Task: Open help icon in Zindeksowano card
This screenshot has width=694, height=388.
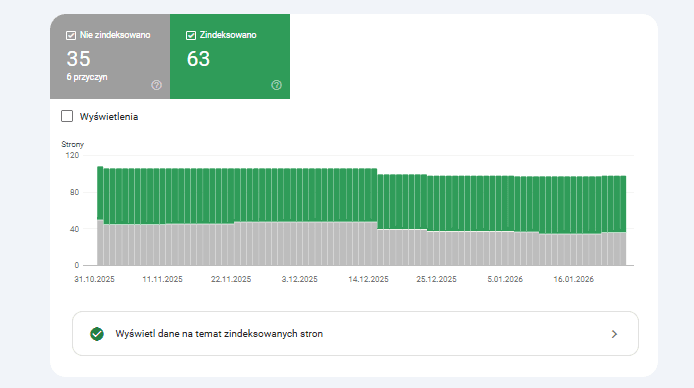Action: click(276, 85)
